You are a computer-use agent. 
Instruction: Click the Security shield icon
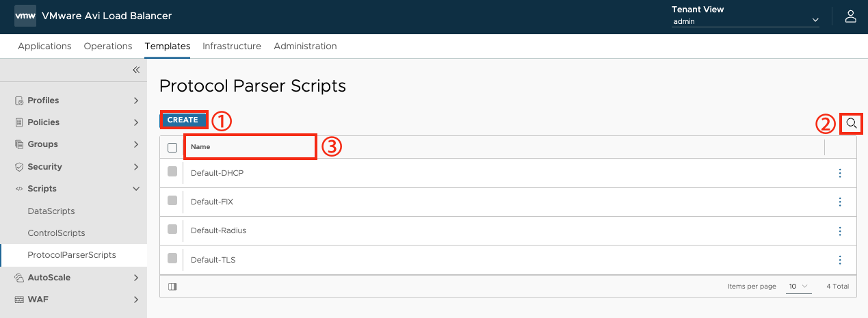pyautogui.click(x=20, y=167)
